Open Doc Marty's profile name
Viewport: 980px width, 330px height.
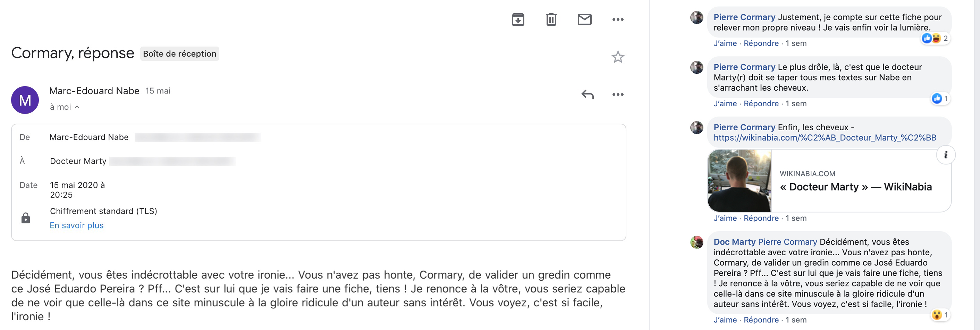click(x=734, y=242)
